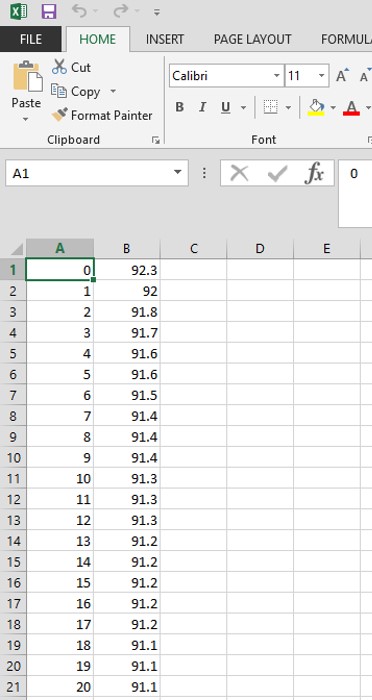Select cell A1 containing 0

(x=60, y=270)
